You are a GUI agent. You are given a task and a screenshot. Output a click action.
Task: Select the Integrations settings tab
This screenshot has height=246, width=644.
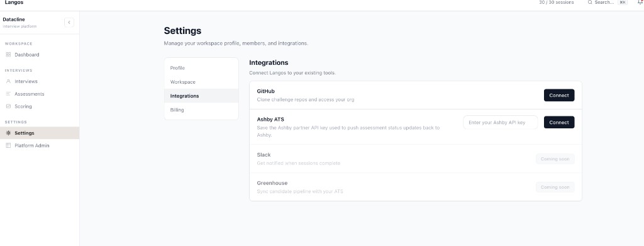click(x=201, y=96)
